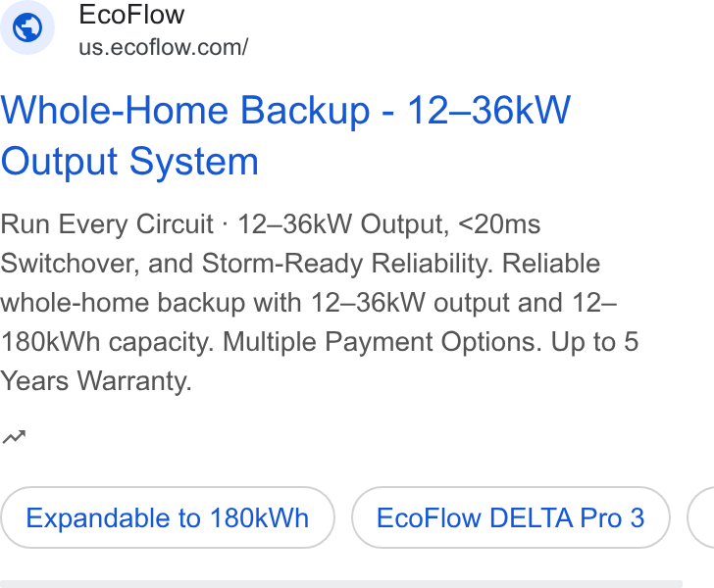The width and height of the screenshot is (714, 588).
Task: Click the globe favicon beside EcoFlow
Action: [x=27, y=27]
